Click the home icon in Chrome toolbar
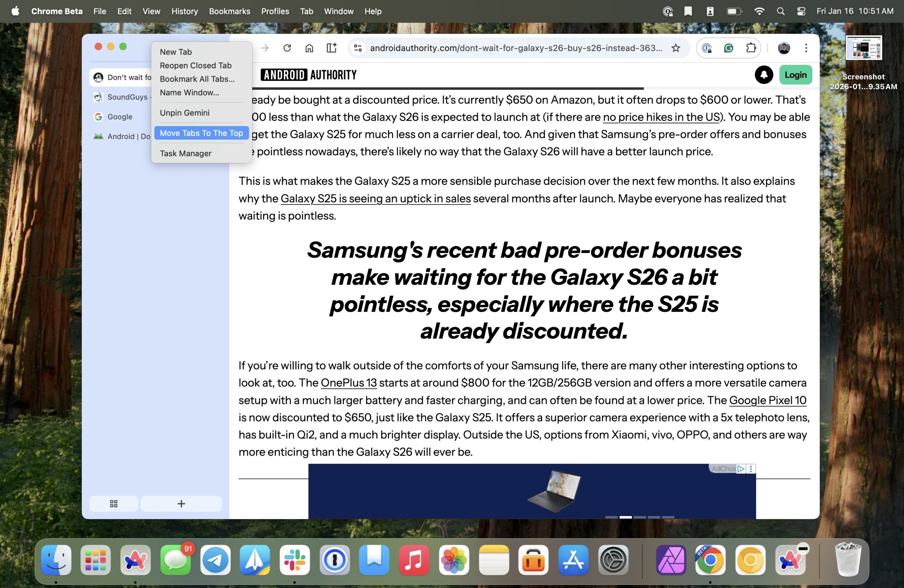904x588 pixels. [x=309, y=48]
